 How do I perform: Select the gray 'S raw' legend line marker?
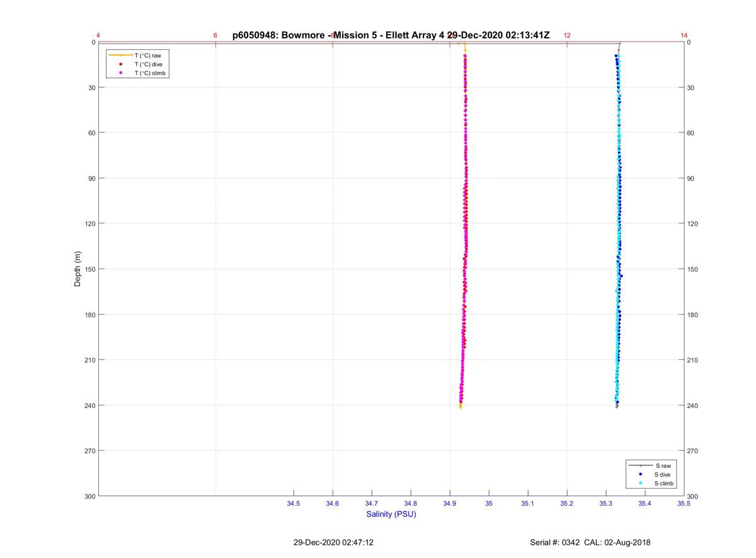click(x=640, y=465)
